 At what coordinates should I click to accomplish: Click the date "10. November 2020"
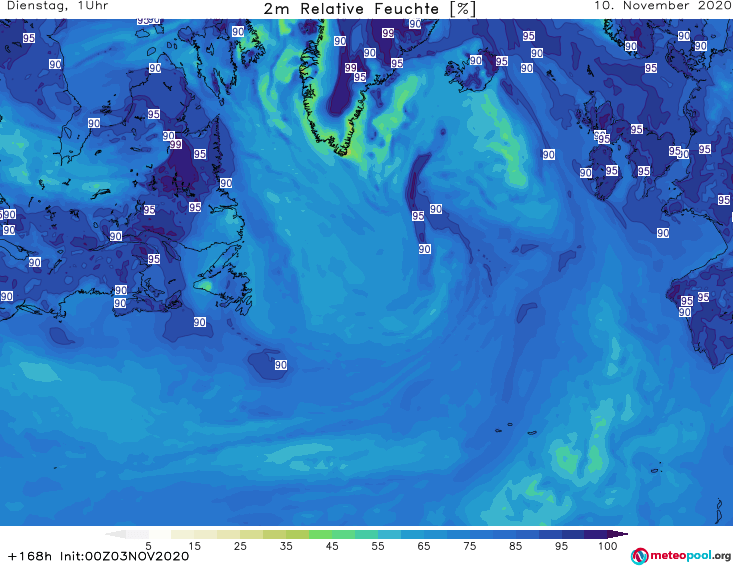pyautogui.click(x=662, y=6)
